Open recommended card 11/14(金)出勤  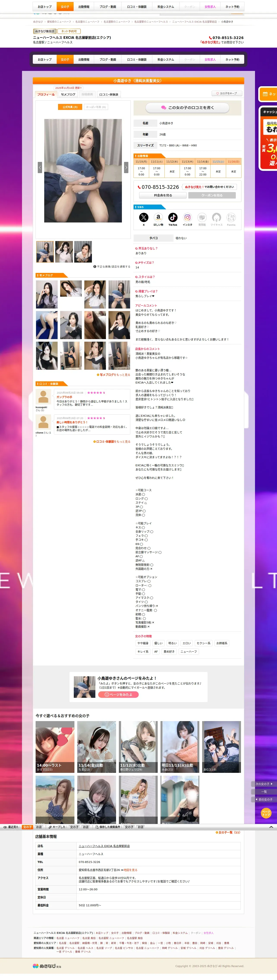97,747
